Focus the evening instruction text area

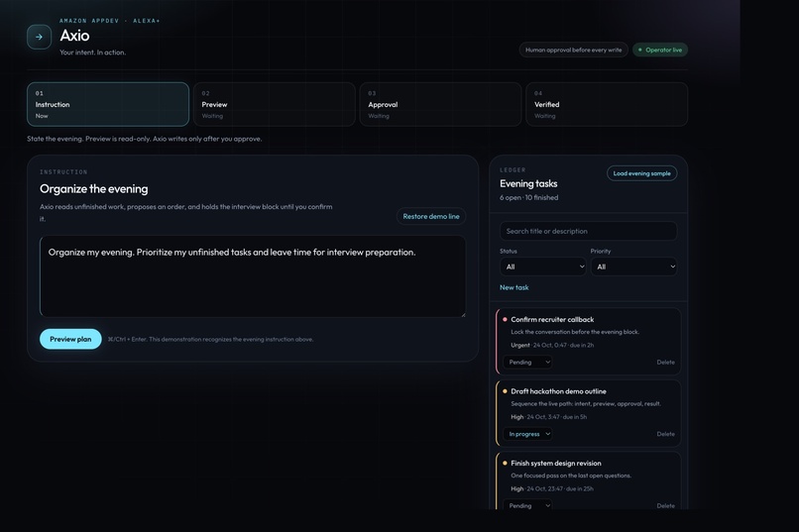click(x=253, y=276)
